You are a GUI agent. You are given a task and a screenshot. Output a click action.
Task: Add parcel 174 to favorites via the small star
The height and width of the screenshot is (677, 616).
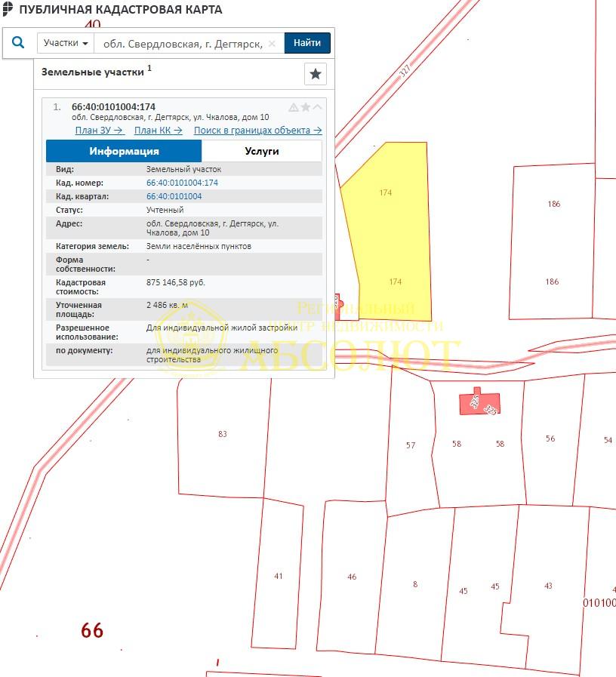pyautogui.click(x=306, y=107)
